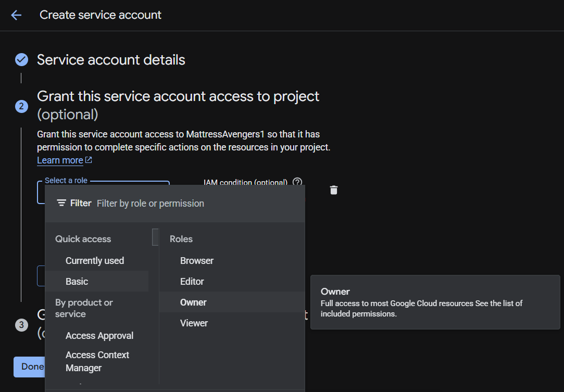The image size is (564, 392).
Task: Type in Filter by role field
Action: 198,204
